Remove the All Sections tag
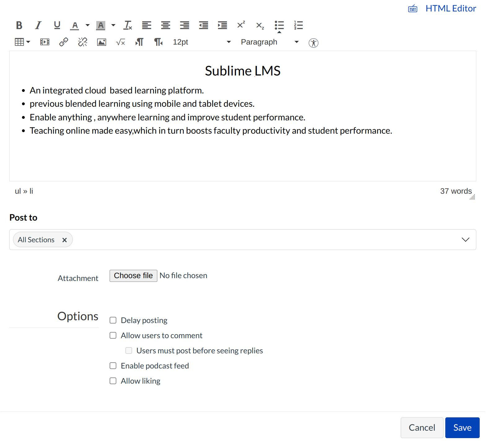The image size is (493, 448). coord(64,240)
